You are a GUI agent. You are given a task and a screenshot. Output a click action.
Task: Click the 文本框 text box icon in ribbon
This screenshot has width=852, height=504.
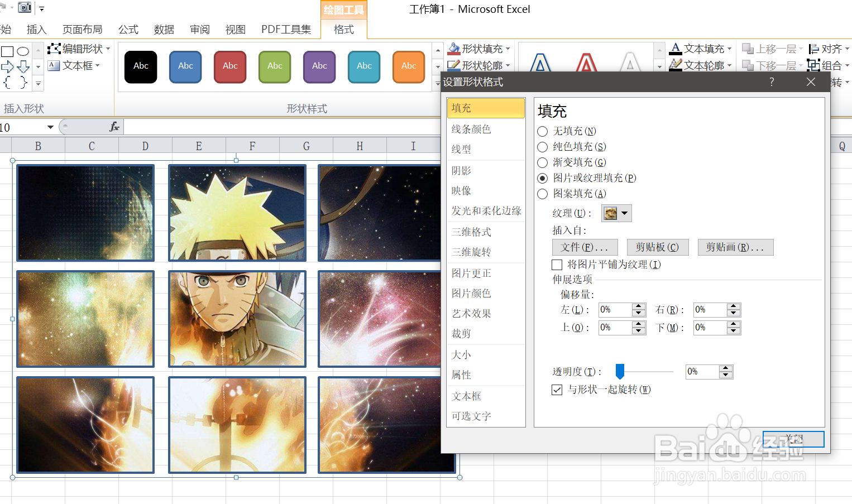coord(54,65)
